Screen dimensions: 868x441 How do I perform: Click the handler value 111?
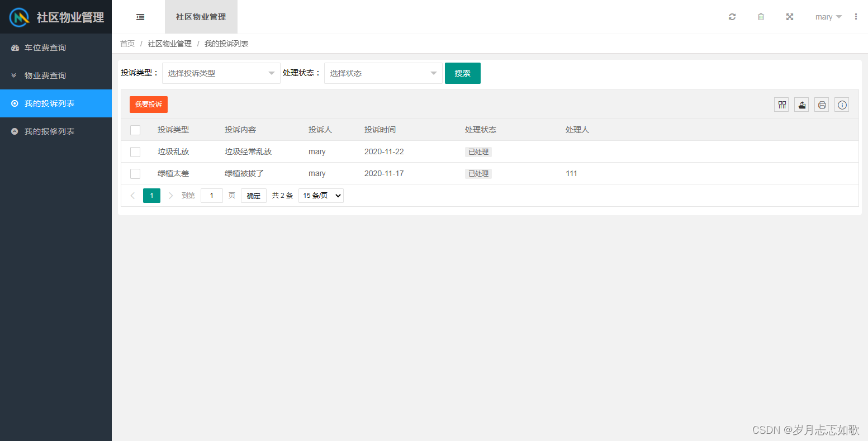(x=571, y=173)
